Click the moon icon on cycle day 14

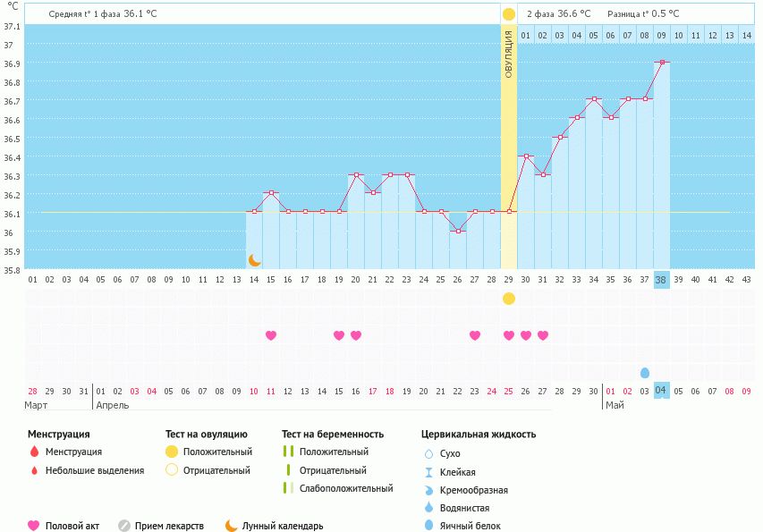coord(255,259)
